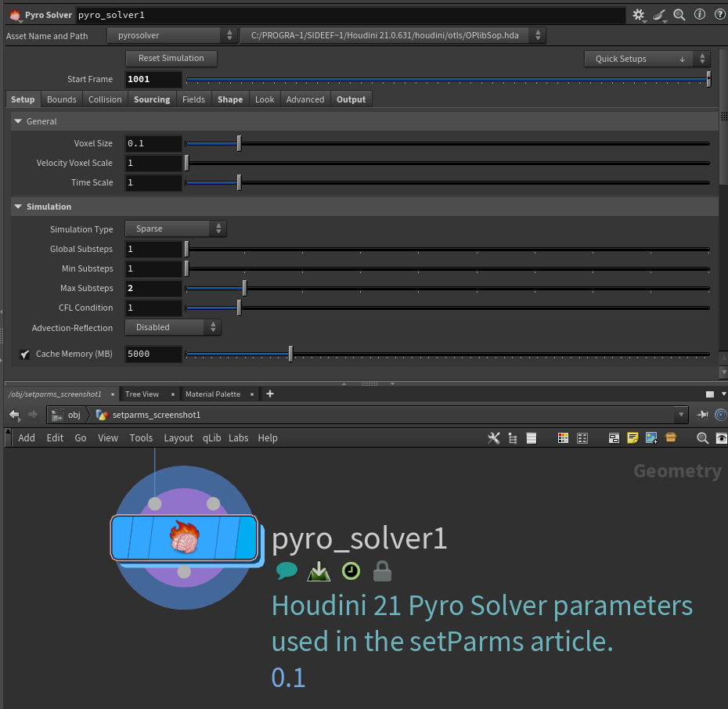Image resolution: width=728 pixels, height=709 pixels.
Task: Open the node shape palette icon
Action: pyautogui.click(x=582, y=438)
